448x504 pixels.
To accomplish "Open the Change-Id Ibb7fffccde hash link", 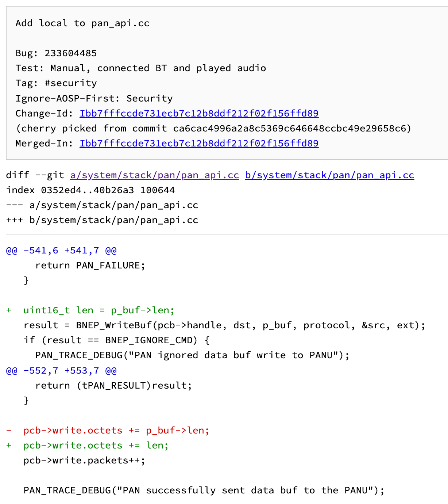I will click(199, 113).
